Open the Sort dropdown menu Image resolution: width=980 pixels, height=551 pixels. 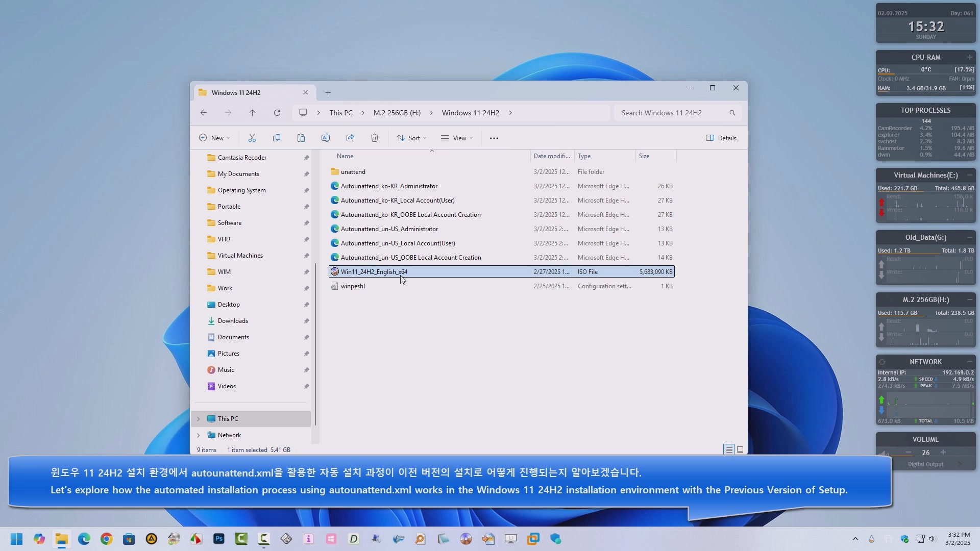[x=411, y=138]
